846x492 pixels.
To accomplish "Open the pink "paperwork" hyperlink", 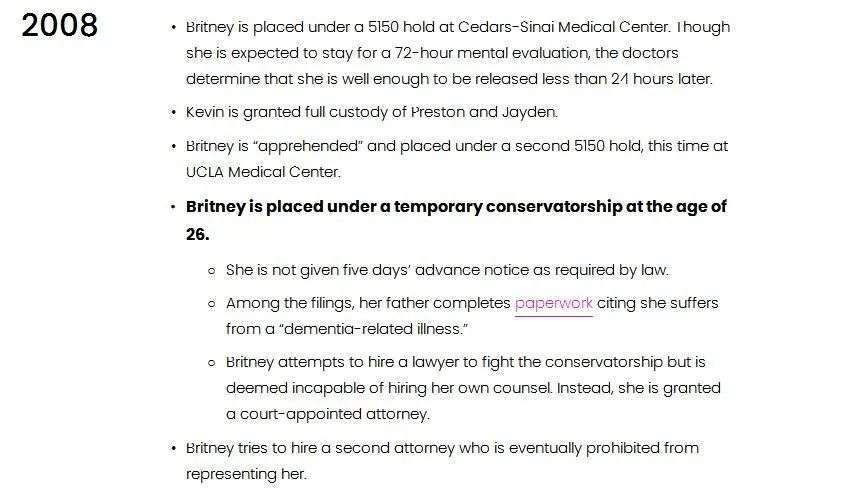I will coord(553,303).
